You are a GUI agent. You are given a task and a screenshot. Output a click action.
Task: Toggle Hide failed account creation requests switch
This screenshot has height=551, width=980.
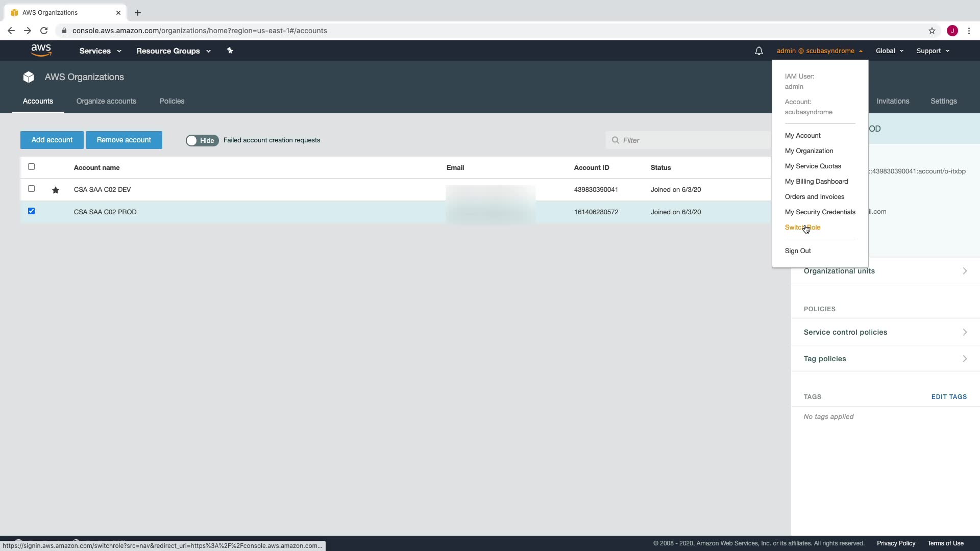click(202, 140)
